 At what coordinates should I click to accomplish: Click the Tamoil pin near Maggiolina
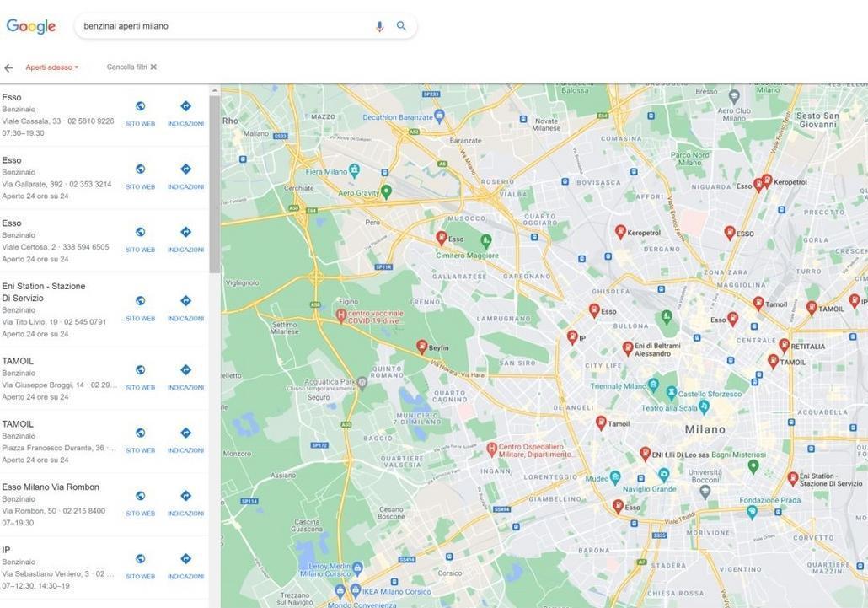[758, 303]
